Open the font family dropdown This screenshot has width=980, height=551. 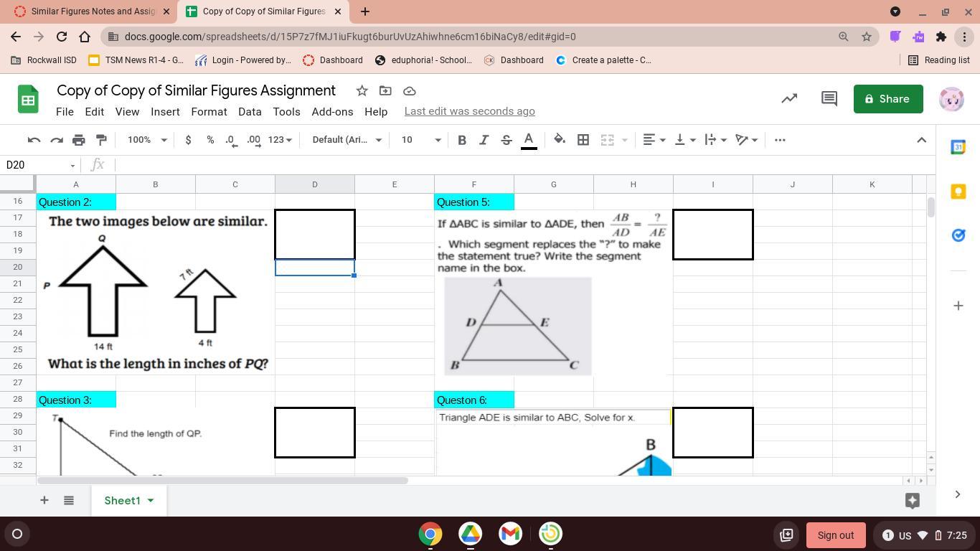(x=347, y=140)
